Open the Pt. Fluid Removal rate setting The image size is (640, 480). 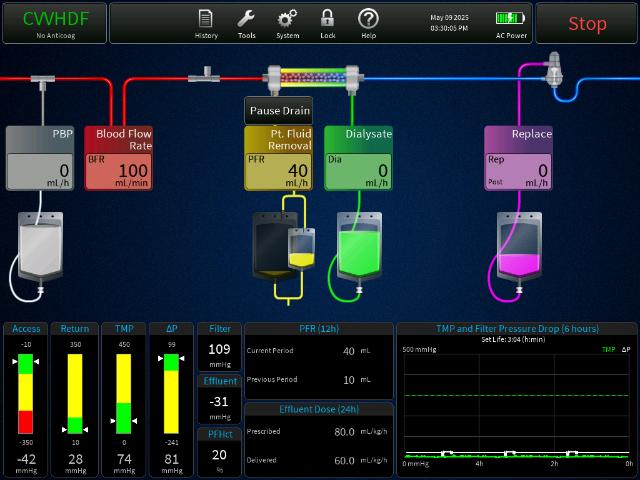click(278, 158)
